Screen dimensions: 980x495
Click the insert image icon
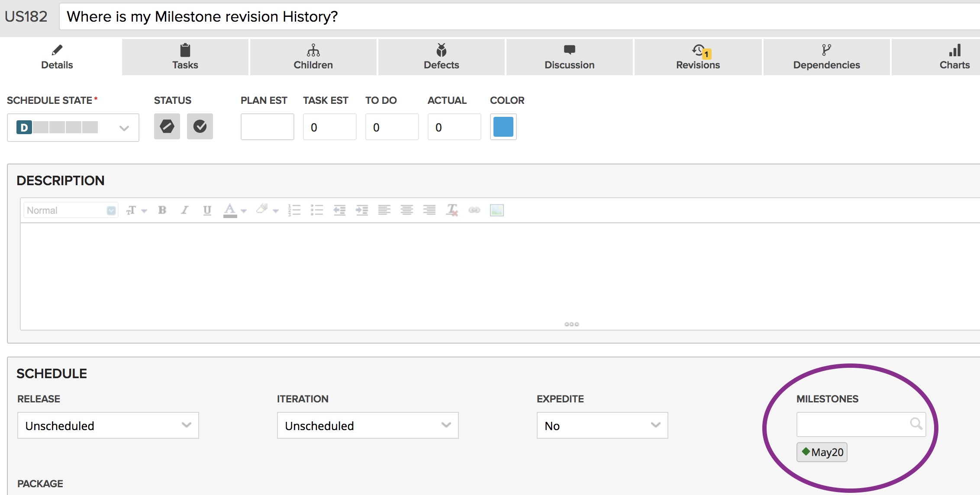coord(497,210)
